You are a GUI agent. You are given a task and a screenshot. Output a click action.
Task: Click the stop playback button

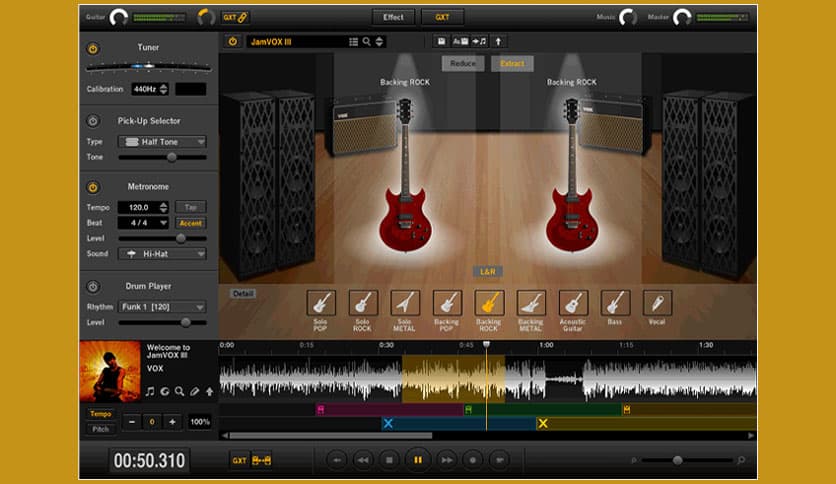pyautogui.click(x=389, y=460)
